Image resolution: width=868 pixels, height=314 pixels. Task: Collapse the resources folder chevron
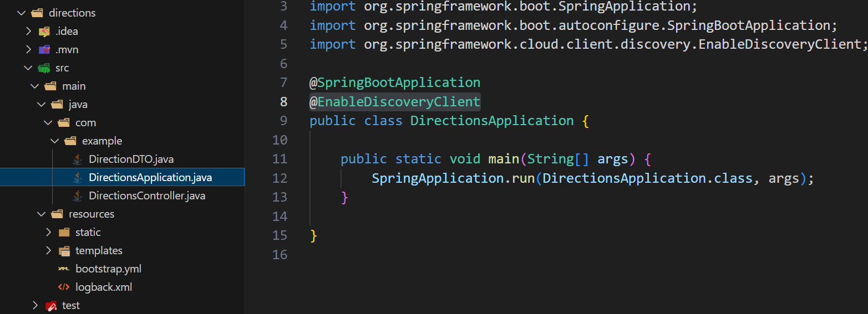(42, 214)
